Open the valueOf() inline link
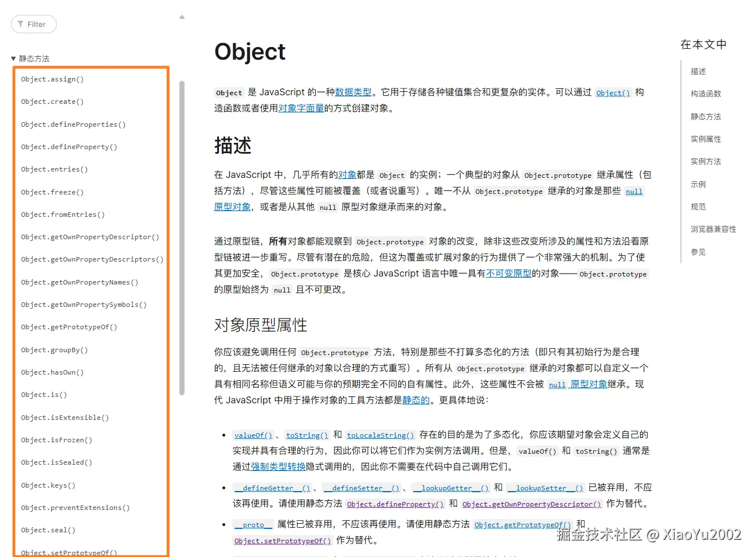The width and height of the screenshot is (756, 557). [253, 435]
